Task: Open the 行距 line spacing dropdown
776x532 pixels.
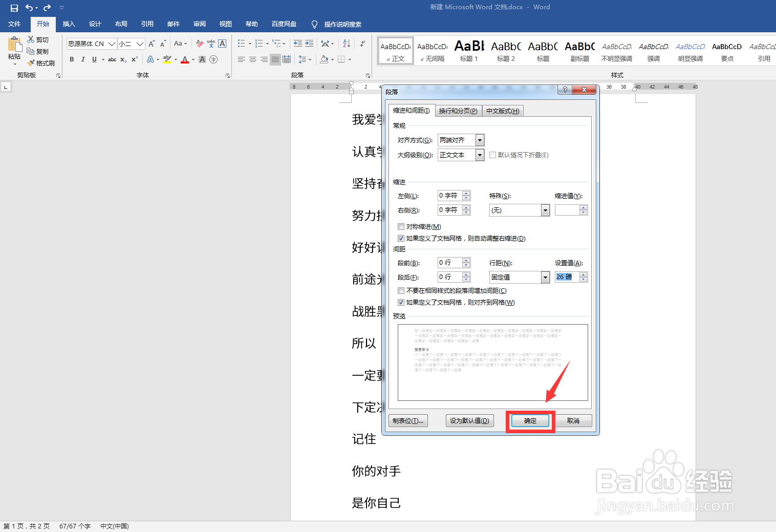Action: [545, 276]
